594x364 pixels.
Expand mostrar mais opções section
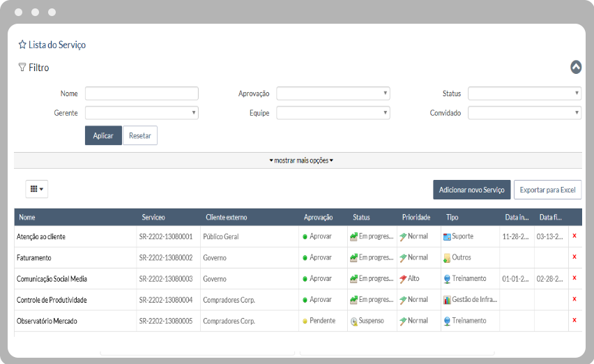[301, 160]
